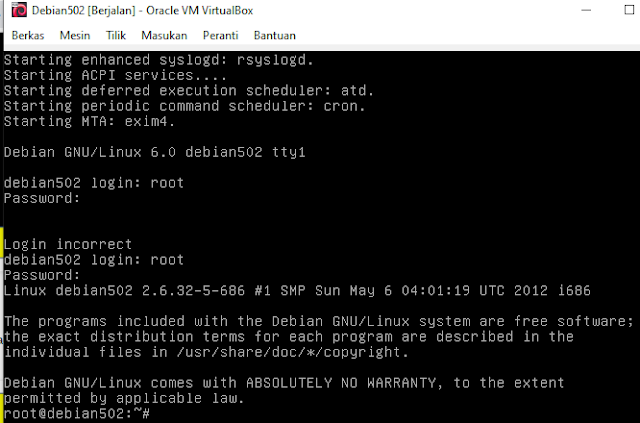Click the first 'debian502 login: root' line

(x=94, y=183)
